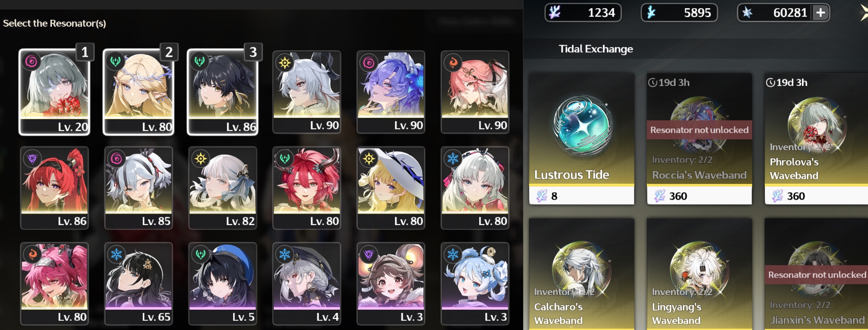This screenshot has height=330, width=868.
Task: Deselect the Lv. 86 resonator in slot 3
Action: (x=223, y=92)
